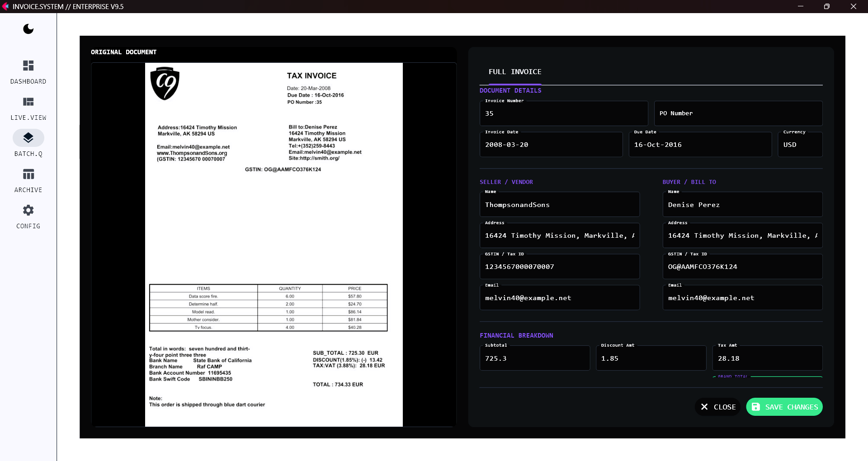Select the ORIGINAL DOCUMENT header label
This screenshot has height=461, width=868.
[123, 52]
